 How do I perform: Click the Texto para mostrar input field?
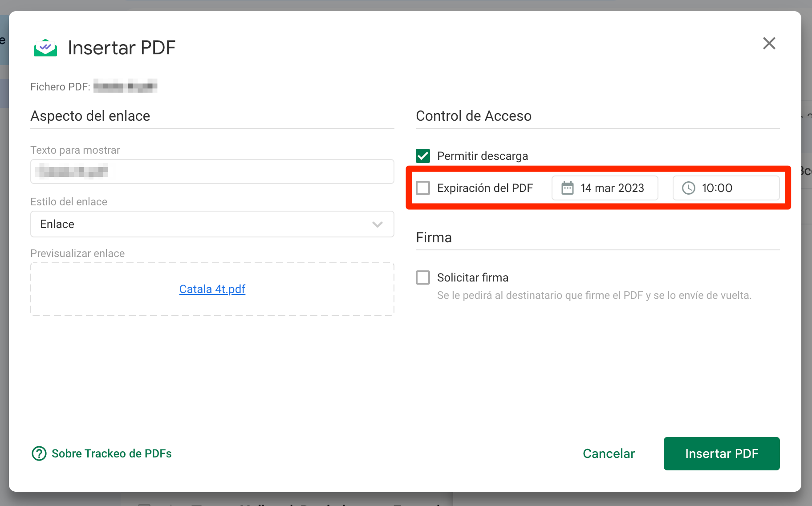(x=212, y=171)
